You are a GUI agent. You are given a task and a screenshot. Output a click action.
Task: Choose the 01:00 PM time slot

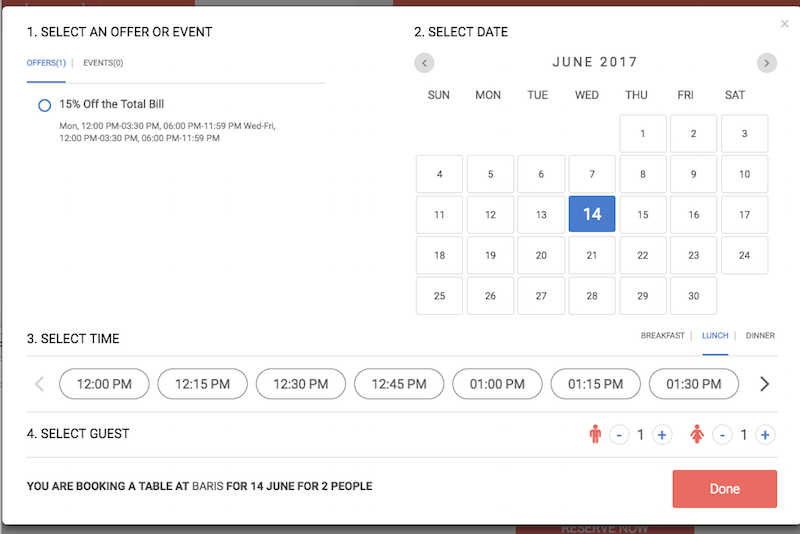[497, 384]
